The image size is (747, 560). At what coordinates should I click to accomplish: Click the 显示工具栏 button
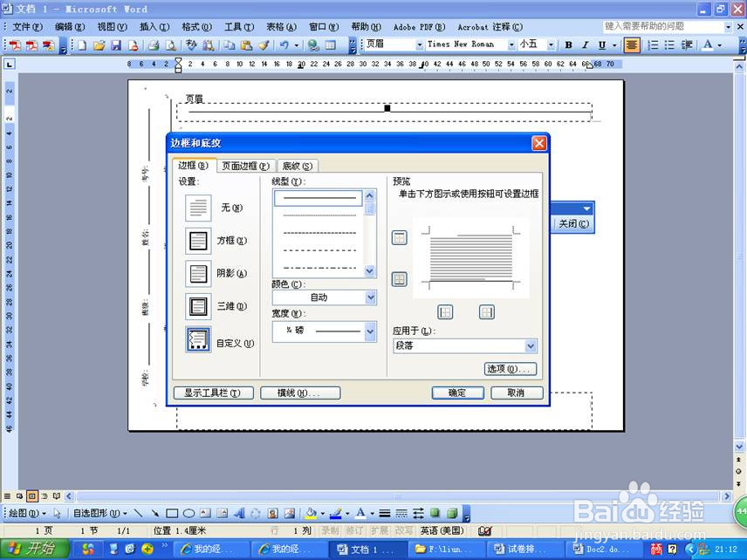[x=213, y=393]
